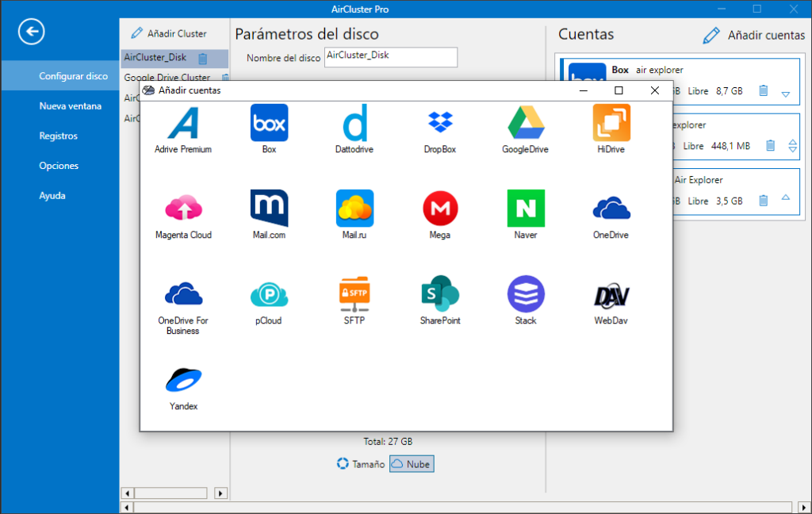Click the bottom scrollbar right arrow
Viewport: 812px width, 514px height.
coord(803,508)
